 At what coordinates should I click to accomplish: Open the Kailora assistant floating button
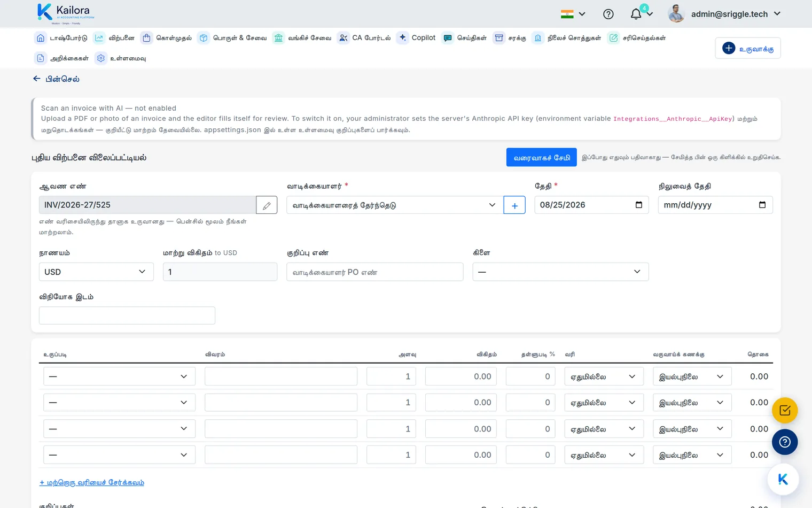tap(783, 480)
